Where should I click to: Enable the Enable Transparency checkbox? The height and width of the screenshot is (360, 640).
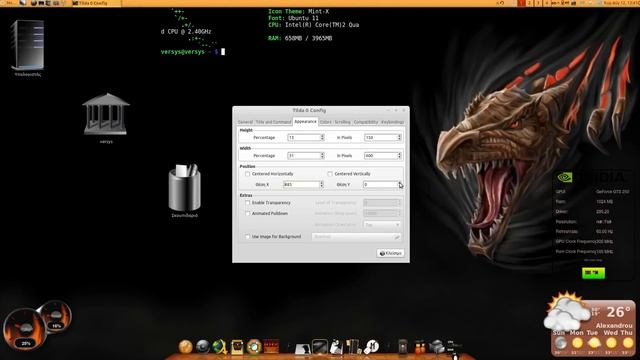[x=247, y=203]
